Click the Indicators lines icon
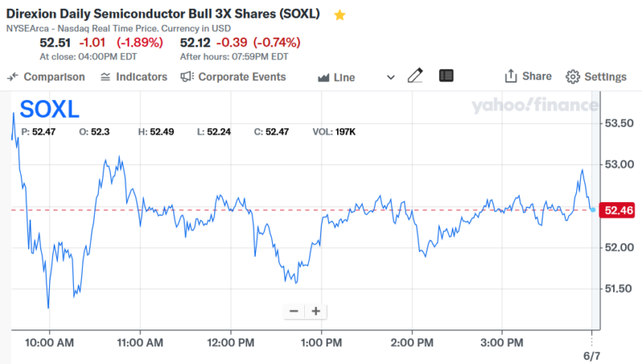This screenshot has width=642, height=364. [106, 77]
